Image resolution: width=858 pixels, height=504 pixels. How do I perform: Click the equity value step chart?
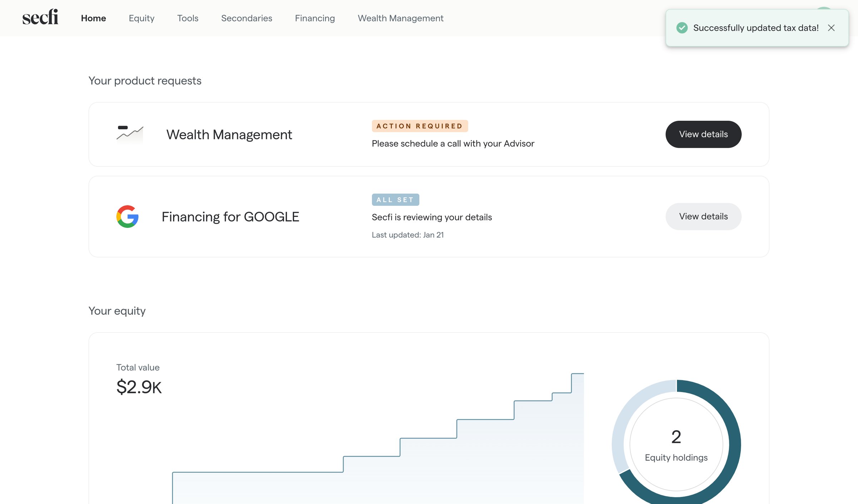378,439
